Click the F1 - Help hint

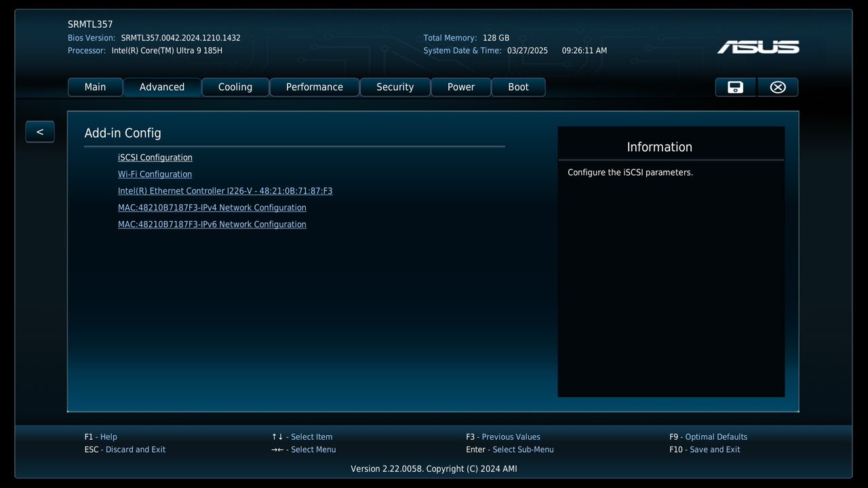pos(101,437)
